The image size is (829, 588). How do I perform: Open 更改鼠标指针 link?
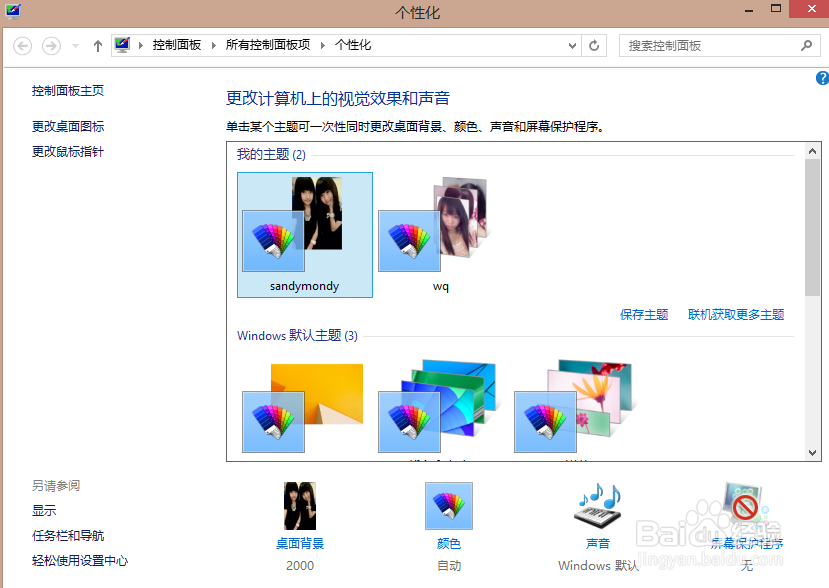tap(68, 152)
